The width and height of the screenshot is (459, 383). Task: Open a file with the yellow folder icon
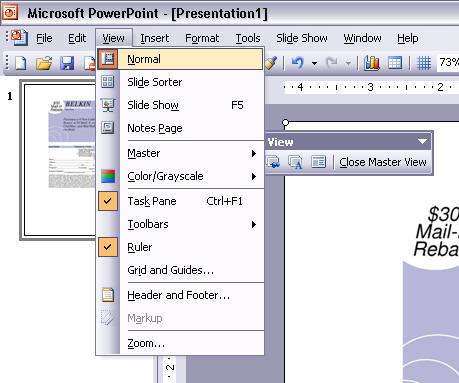click(44, 63)
